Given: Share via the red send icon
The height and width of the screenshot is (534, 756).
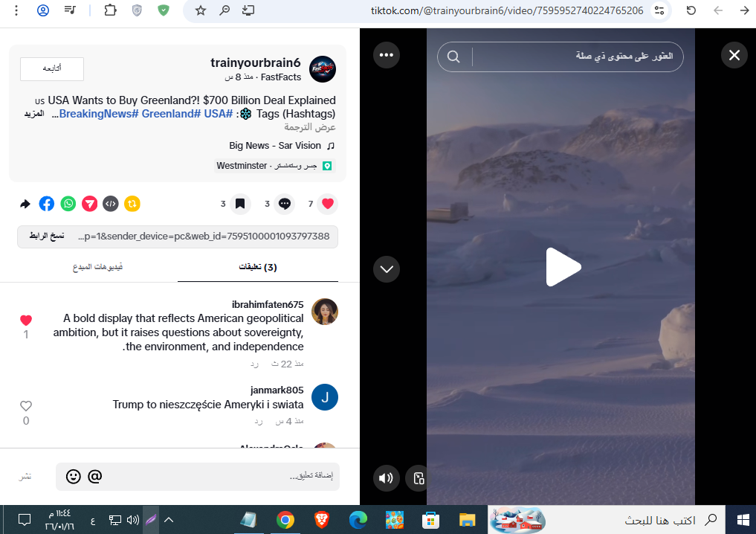Looking at the screenshot, I should 89,204.
